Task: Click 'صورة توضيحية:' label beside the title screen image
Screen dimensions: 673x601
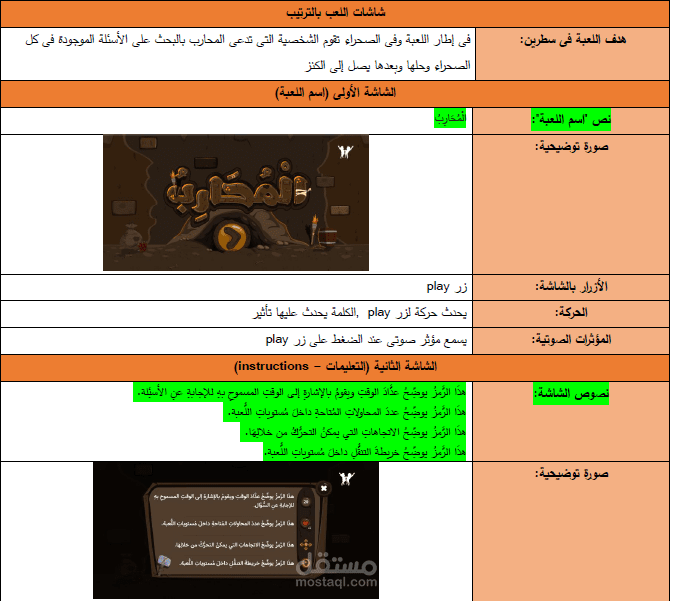Action: (571, 147)
